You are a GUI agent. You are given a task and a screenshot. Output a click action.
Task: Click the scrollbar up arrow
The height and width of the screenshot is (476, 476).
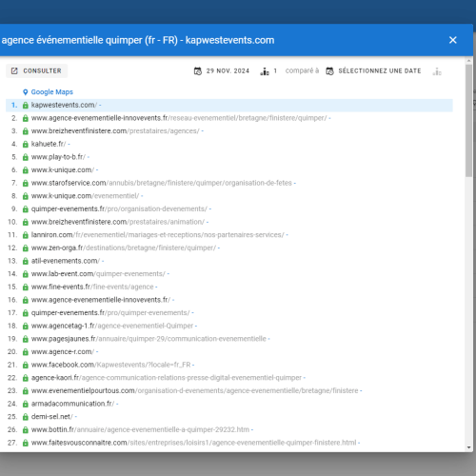point(469,60)
